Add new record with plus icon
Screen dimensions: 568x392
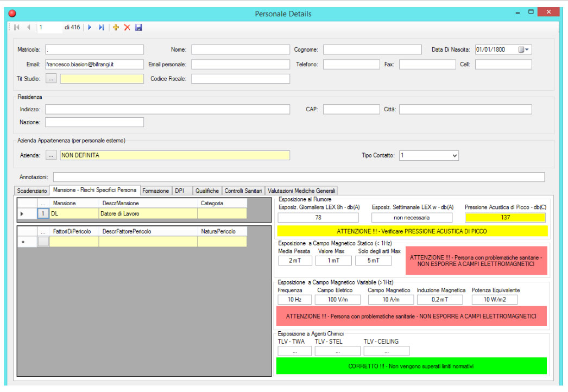[116, 27]
